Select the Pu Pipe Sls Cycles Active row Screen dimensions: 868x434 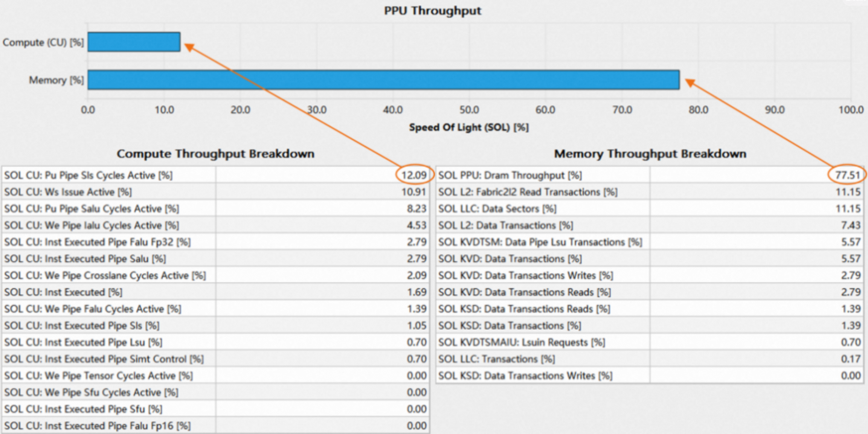tap(89, 175)
